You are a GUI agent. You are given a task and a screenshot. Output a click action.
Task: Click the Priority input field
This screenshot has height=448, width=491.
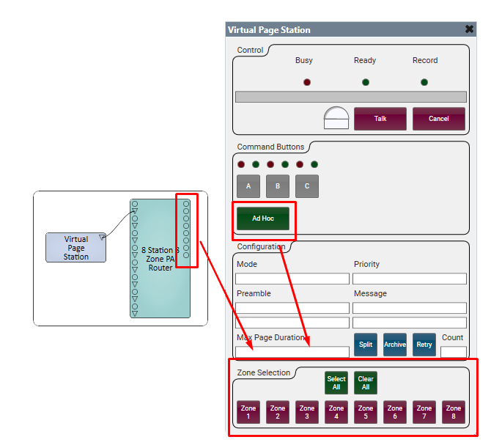click(410, 279)
